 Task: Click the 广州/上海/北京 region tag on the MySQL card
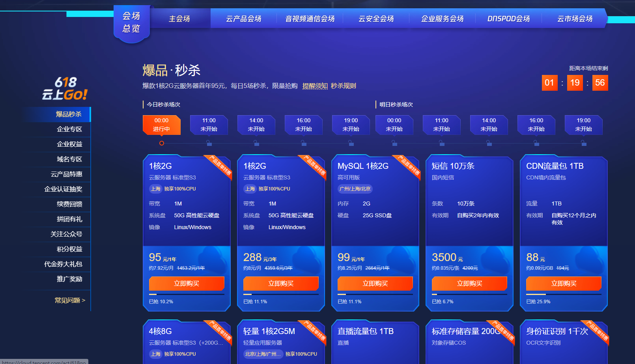click(x=355, y=189)
